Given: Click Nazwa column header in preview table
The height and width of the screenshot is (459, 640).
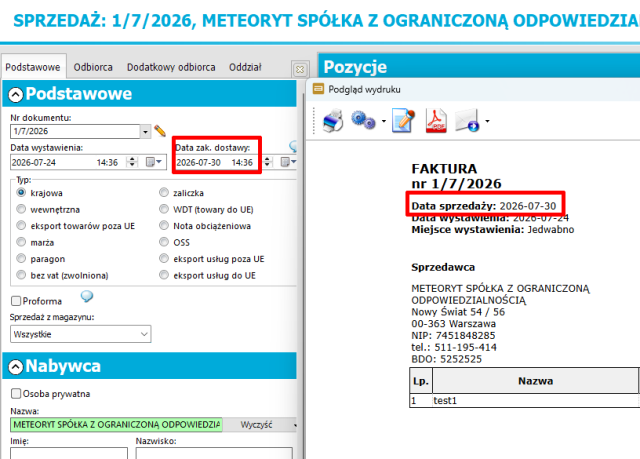Looking at the screenshot, I should click(536, 381).
